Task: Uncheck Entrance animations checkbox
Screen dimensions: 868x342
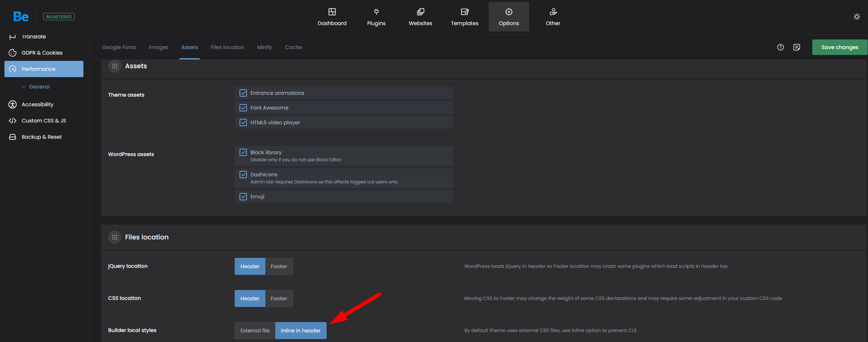Action: pyautogui.click(x=243, y=93)
